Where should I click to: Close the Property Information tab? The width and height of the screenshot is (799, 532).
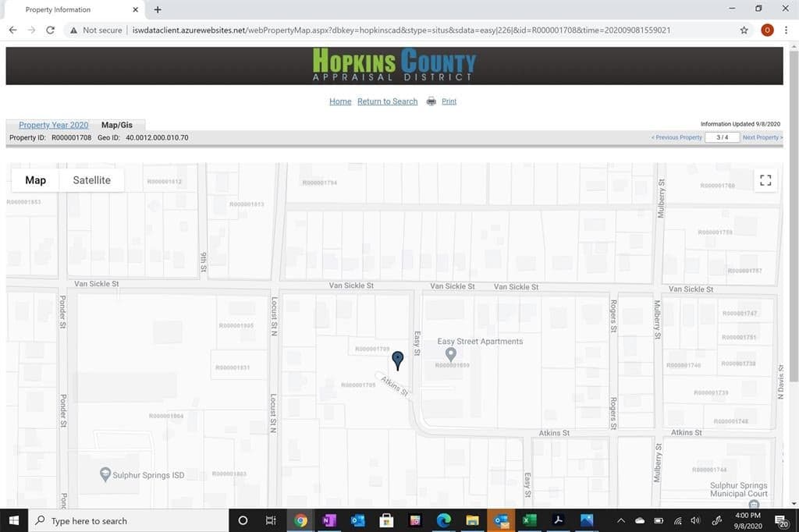(135, 9)
